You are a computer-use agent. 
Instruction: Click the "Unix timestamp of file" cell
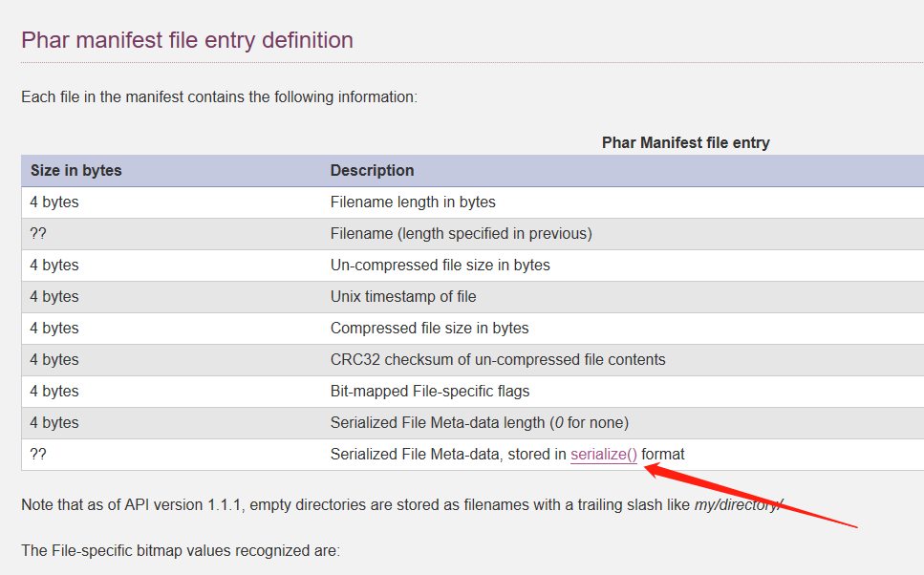point(403,297)
